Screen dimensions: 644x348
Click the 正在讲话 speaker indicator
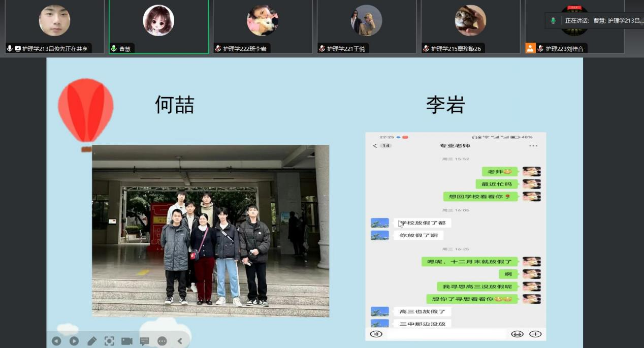point(594,21)
